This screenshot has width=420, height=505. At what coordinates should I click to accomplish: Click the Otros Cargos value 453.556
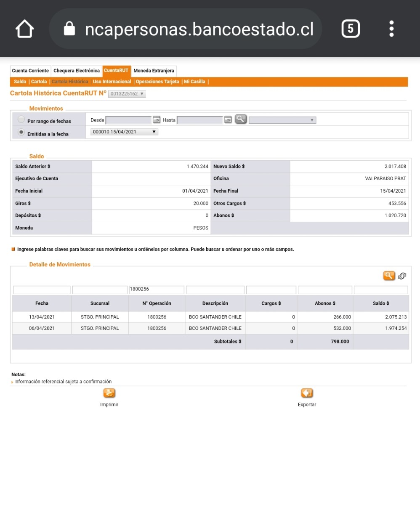point(397,203)
